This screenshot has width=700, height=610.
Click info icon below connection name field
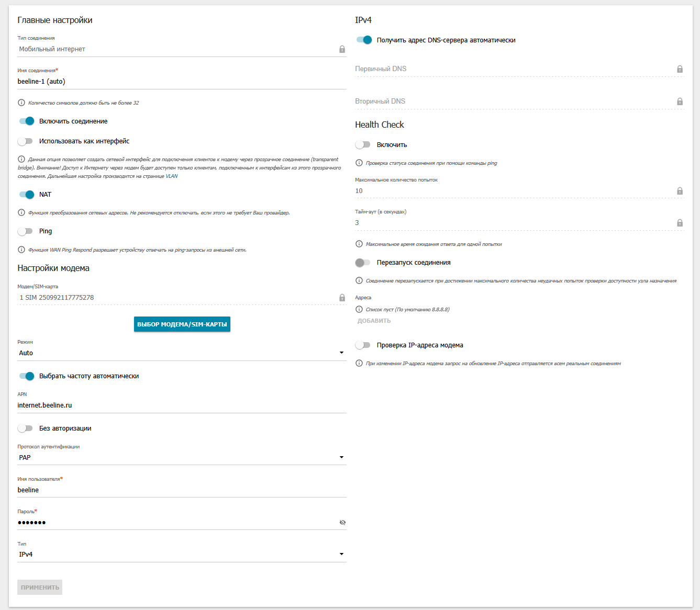21,103
